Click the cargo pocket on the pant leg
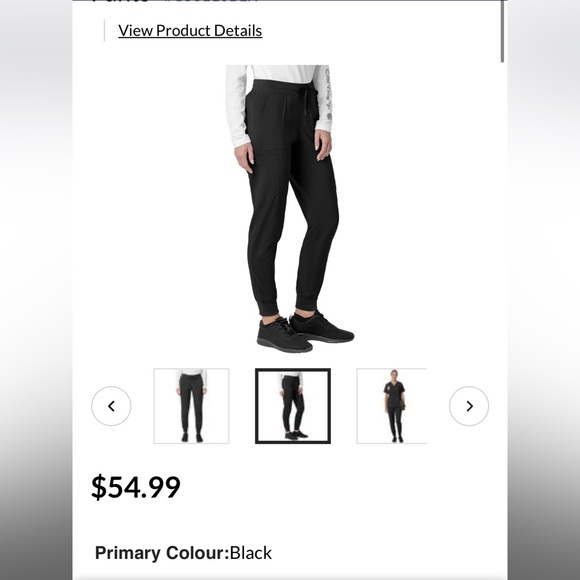Viewport: 580px width, 580px height. click(267, 174)
